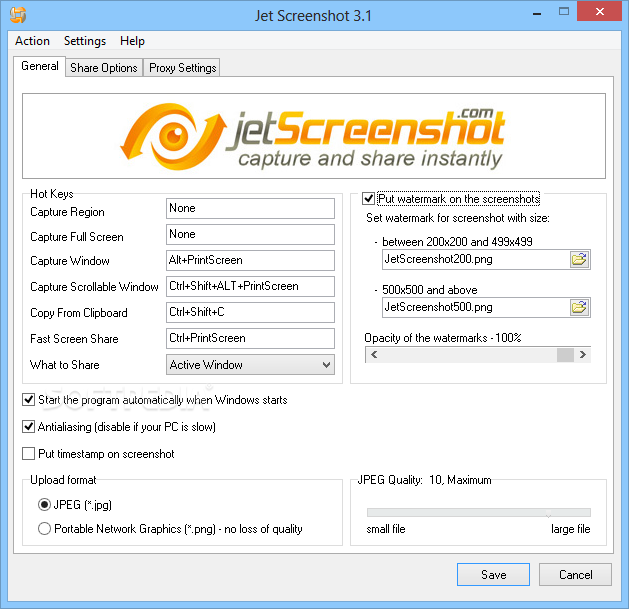Open the Action menu
The width and height of the screenshot is (629, 609).
(x=32, y=41)
